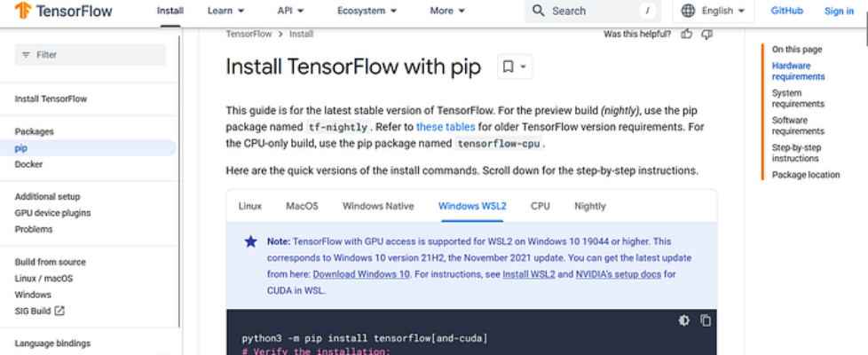
Task: Open the API dropdown menu
Action: pyautogui.click(x=289, y=11)
